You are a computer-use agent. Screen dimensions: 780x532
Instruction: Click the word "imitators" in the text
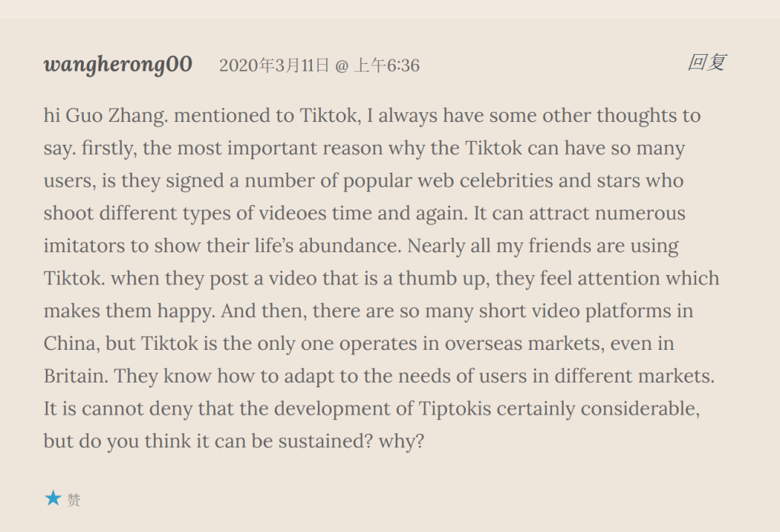82,246
